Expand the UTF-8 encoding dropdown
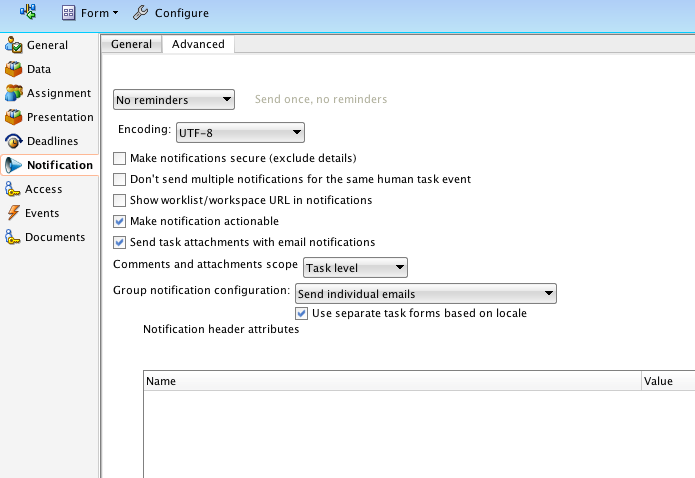 pos(240,131)
